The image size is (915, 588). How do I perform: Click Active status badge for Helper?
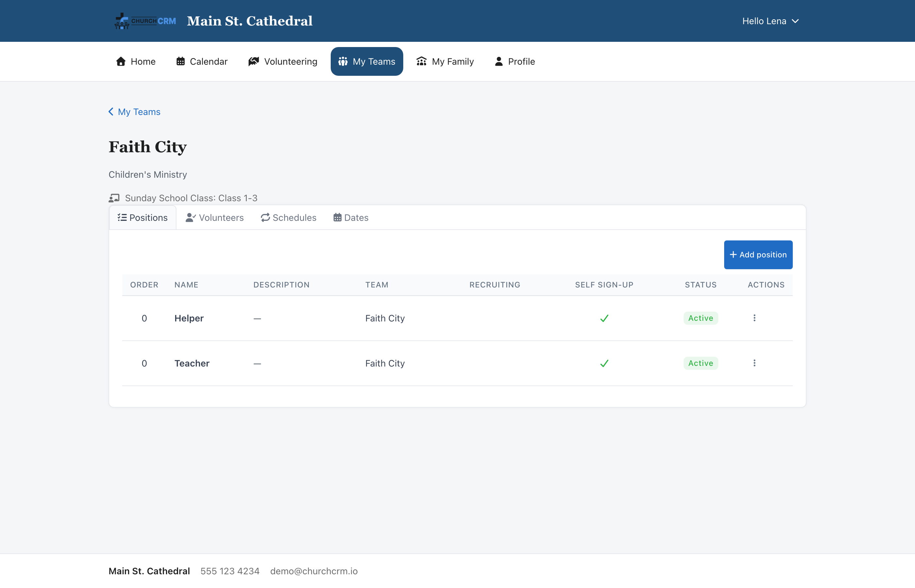(x=700, y=318)
